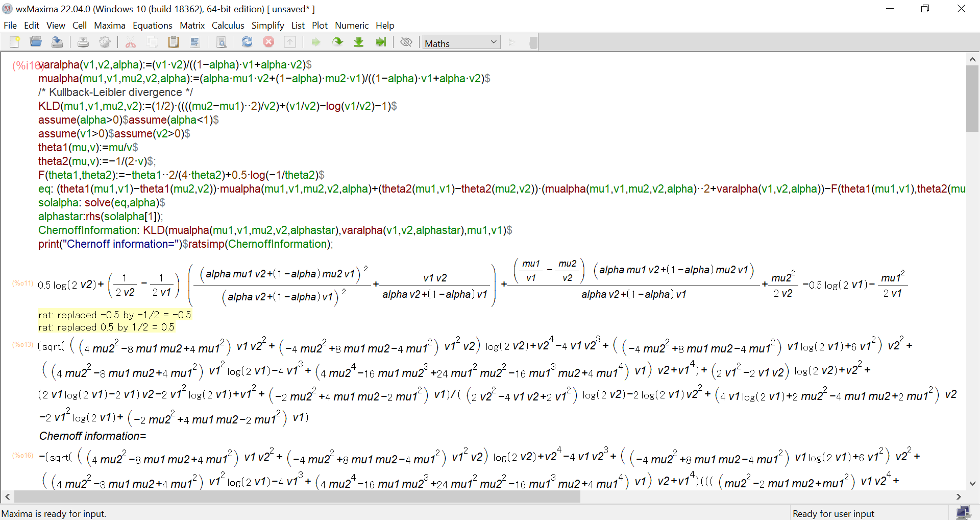The height and width of the screenshot is (520, 980).
Task: Restart Maxima with the blue refresh icon
Action: pos(247,42)
